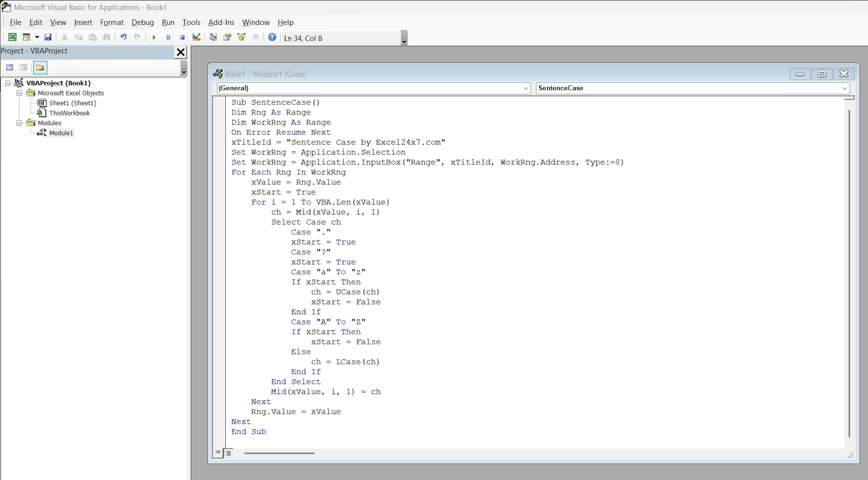
Task: Click the Undo arrow icon
Action: pos(123,37)
